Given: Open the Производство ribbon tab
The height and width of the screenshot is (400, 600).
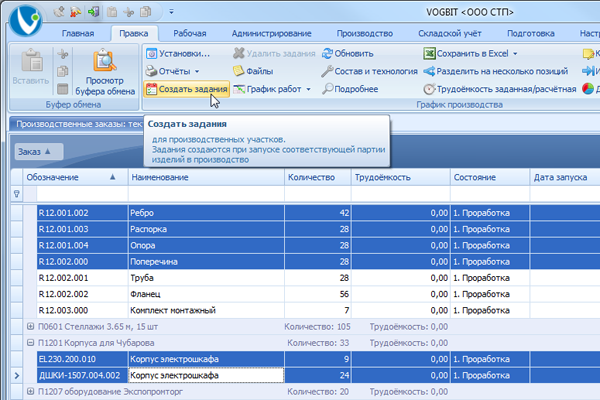Looking at the screenshot, I should pos(364,33).
